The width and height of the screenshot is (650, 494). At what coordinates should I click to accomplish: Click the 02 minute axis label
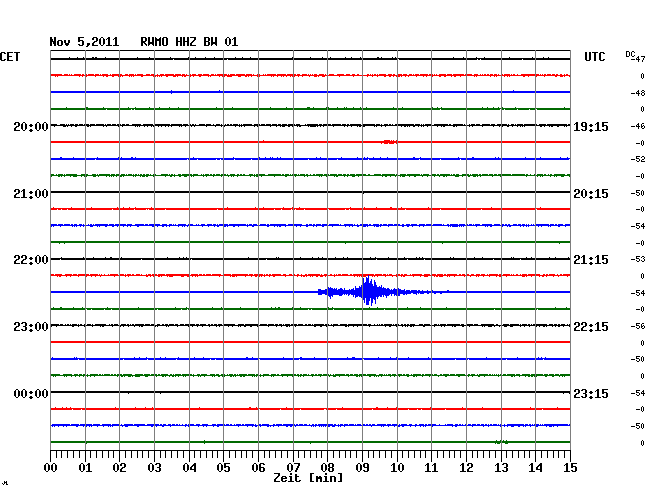pos(119,467)
